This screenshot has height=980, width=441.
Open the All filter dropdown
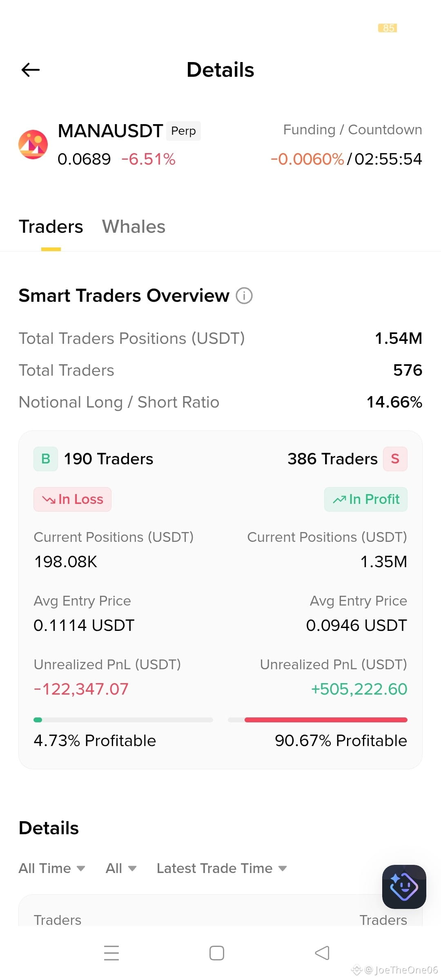[121, 868]
